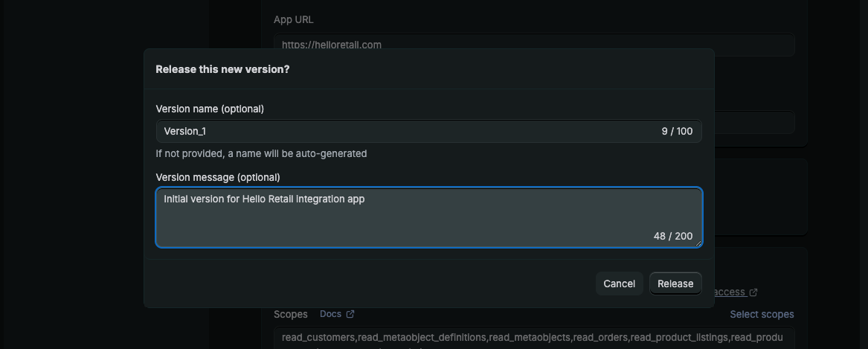Click the 9 / 100 character counter
This screenshot has width=868, height=349.
[677, 131]
